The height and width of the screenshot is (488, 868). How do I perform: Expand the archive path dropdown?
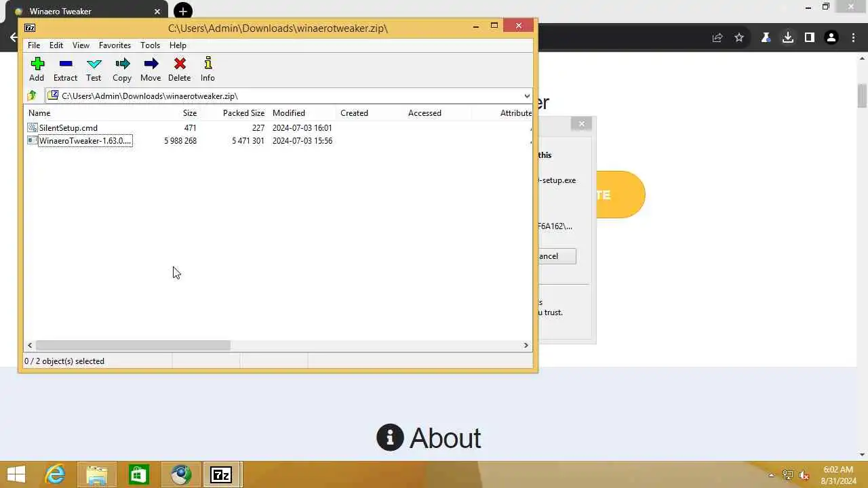click(527, 96)
